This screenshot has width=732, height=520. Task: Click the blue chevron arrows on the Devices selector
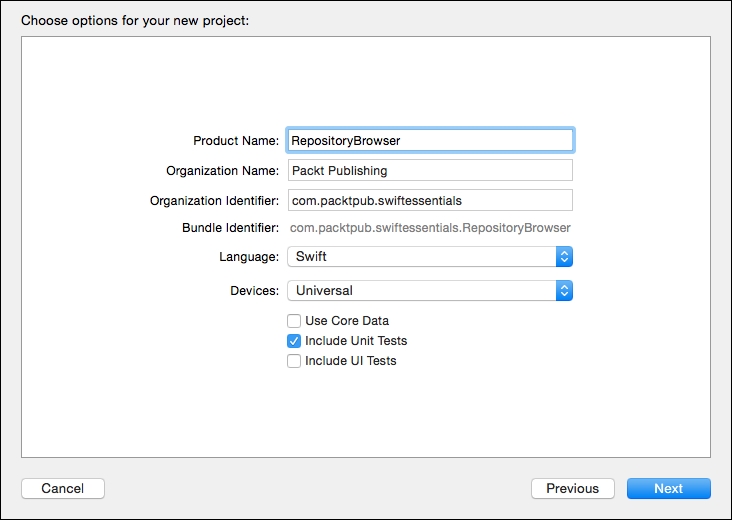(564, 291)
